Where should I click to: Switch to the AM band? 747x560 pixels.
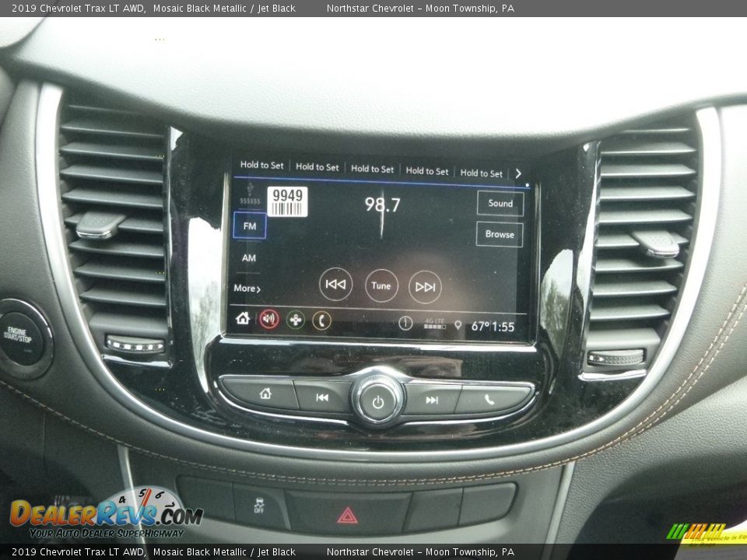[x=248, y=258]
